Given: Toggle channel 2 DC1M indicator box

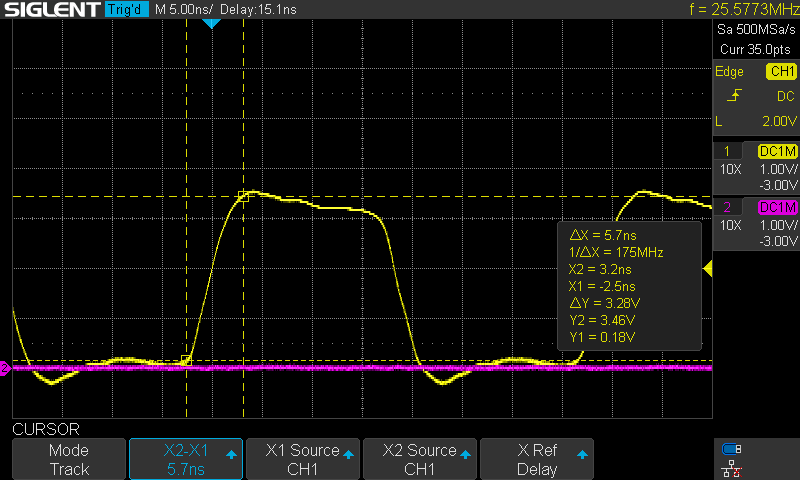Looking at the screenshot, I should pyautogui.click(x=777, y=207).
